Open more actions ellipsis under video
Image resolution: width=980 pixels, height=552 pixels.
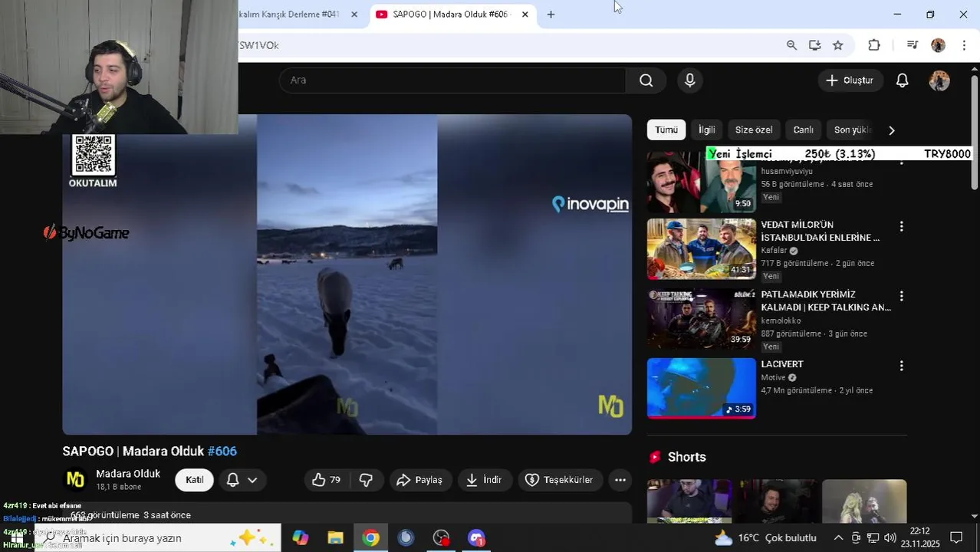click(620, 480)
